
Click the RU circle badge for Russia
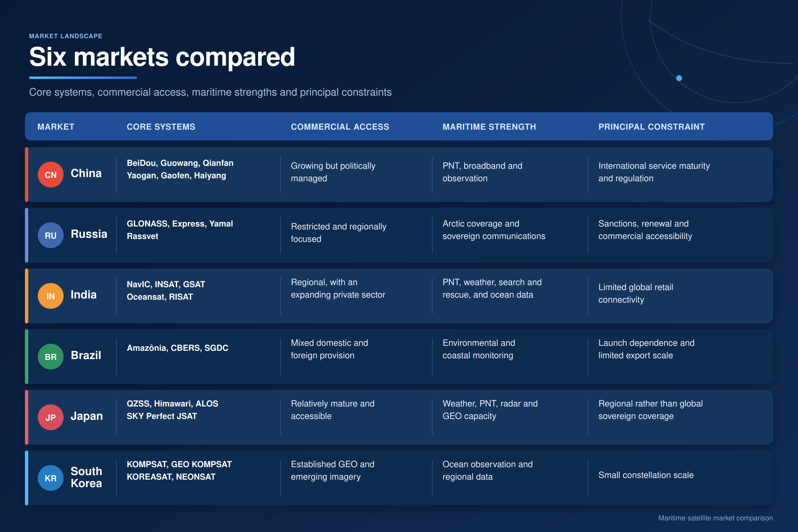[51, 235]
